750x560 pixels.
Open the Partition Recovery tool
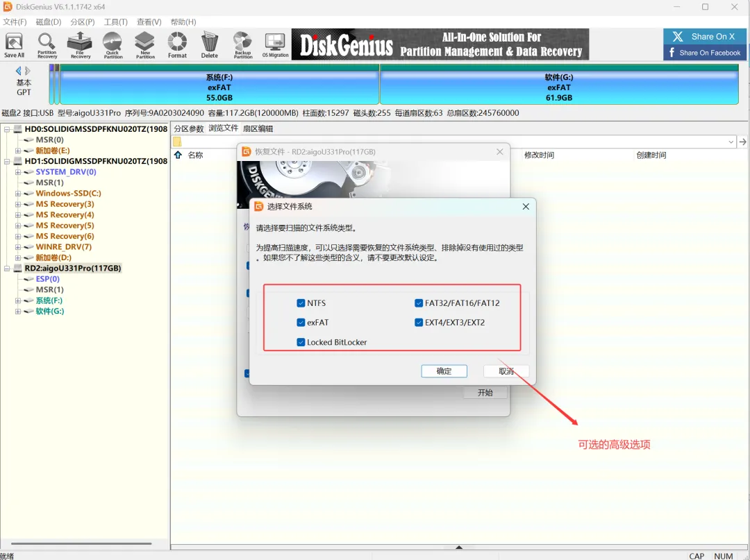(x=47, y=45)
